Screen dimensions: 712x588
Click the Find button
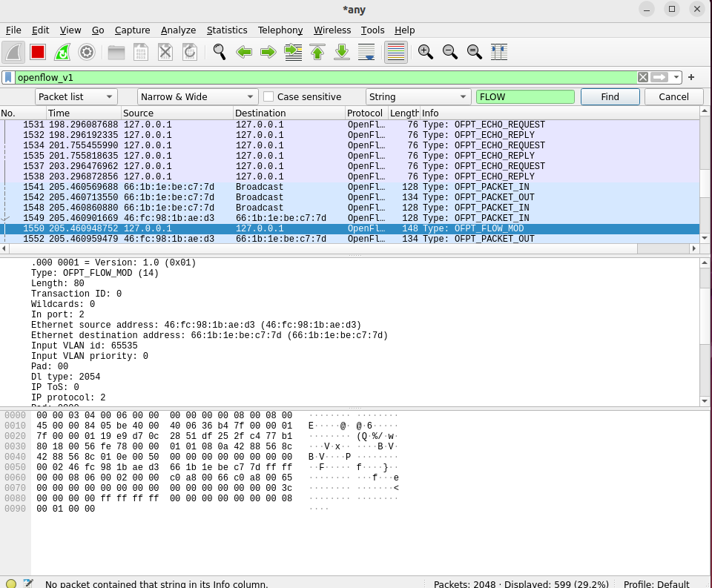coord(610,96)
